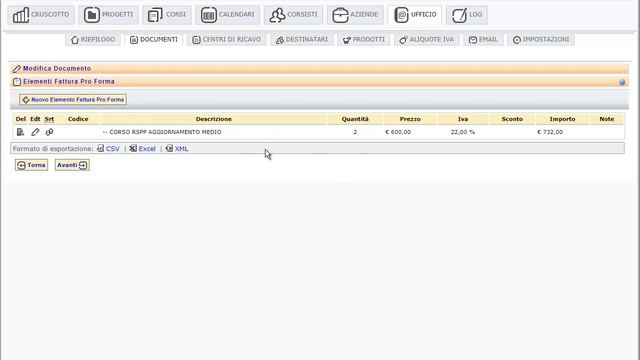Click the Avanti next button
Viewport: 640px width, 360px height.
[x=72, y=165]
